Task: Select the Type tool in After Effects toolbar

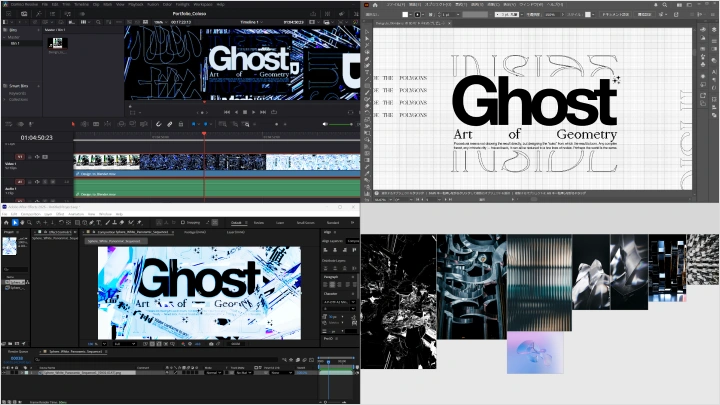Action: pyautogui.click(x=98, y=222)
